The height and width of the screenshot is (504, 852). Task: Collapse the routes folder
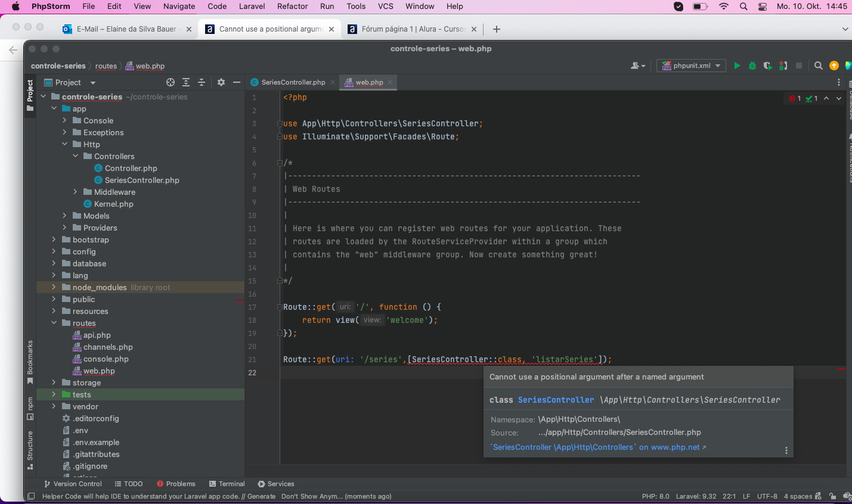(x=54, y=323)
